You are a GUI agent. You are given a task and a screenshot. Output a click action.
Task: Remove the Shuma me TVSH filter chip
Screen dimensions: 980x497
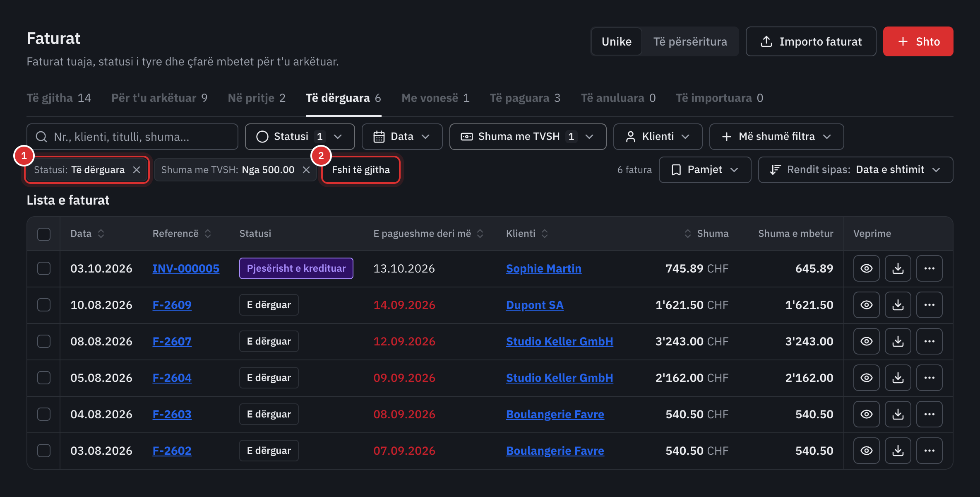click(306, 170)
